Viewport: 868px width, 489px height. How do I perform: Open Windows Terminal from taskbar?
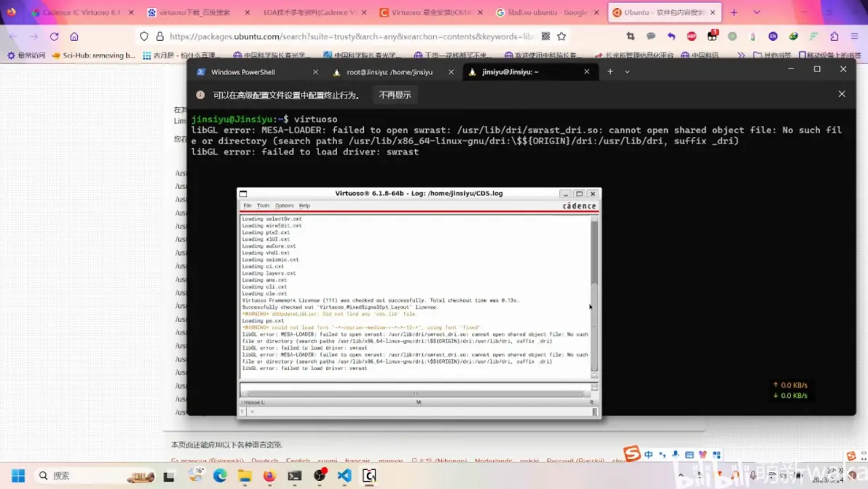pyautogui.click(x=294, y=476)
